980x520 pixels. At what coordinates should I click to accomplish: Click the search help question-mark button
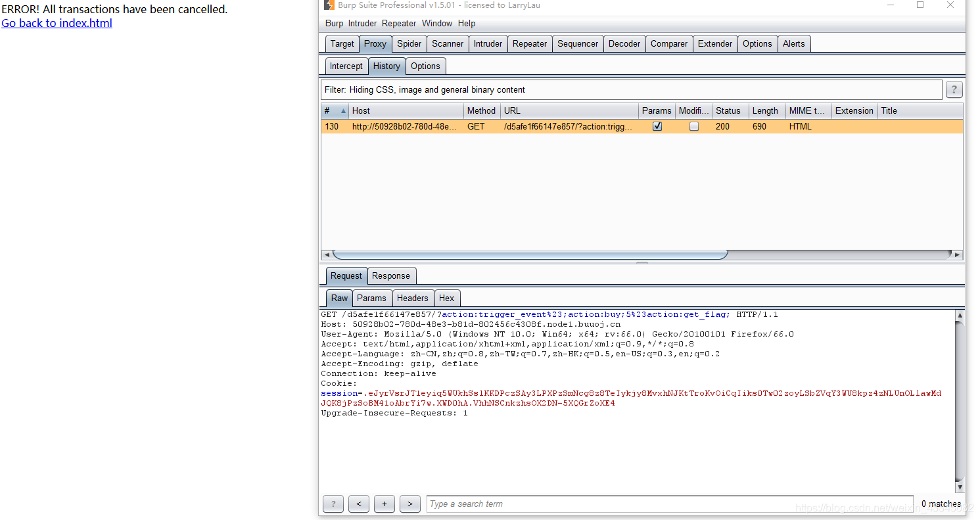coord(333,504)
